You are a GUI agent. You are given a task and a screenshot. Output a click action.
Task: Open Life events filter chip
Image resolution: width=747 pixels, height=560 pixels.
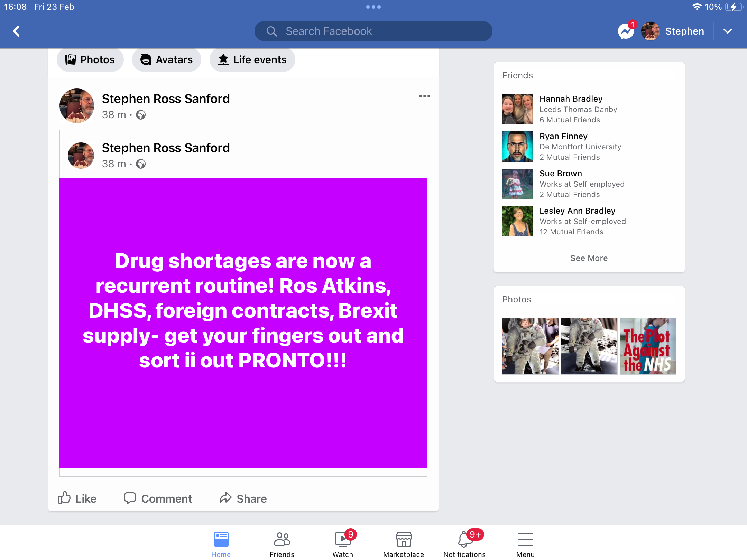252,60
